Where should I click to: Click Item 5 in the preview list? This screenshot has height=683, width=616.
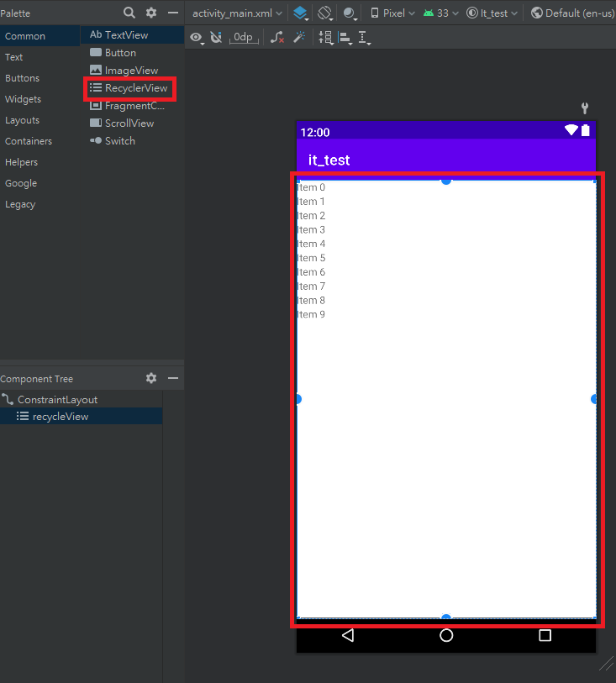(x=311, y=258)
